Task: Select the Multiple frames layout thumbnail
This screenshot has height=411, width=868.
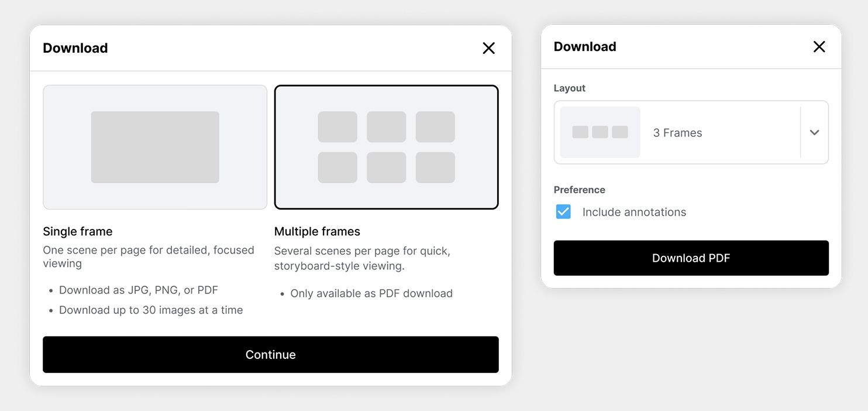Action: (x=386, y=146)
